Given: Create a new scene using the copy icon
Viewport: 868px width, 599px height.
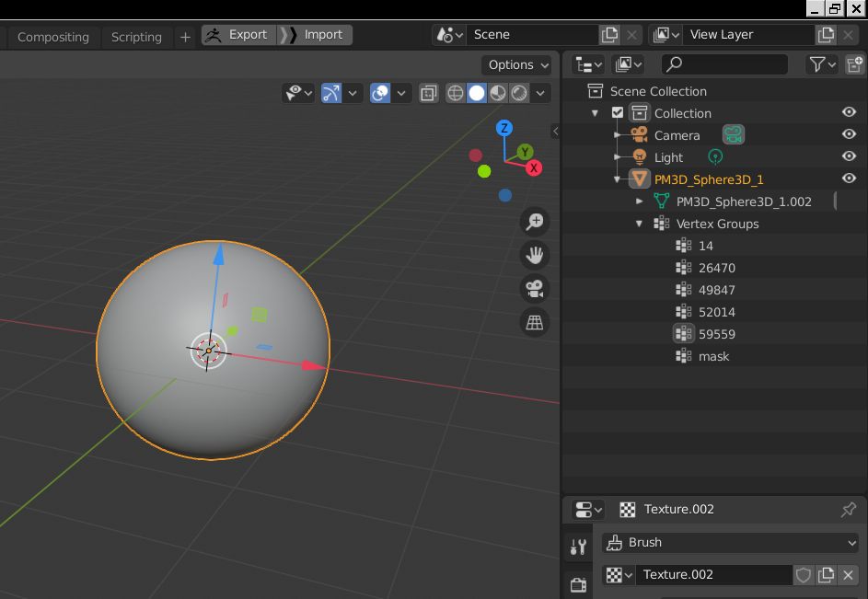Looking at the screenshot, I should tap(609, 35).
